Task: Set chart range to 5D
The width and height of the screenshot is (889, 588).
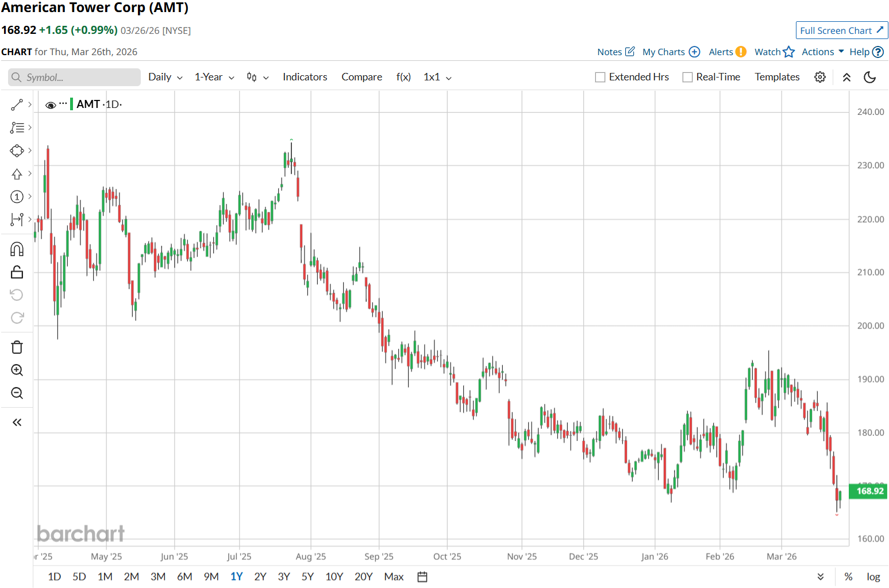Action: click(x=79, y=577)
